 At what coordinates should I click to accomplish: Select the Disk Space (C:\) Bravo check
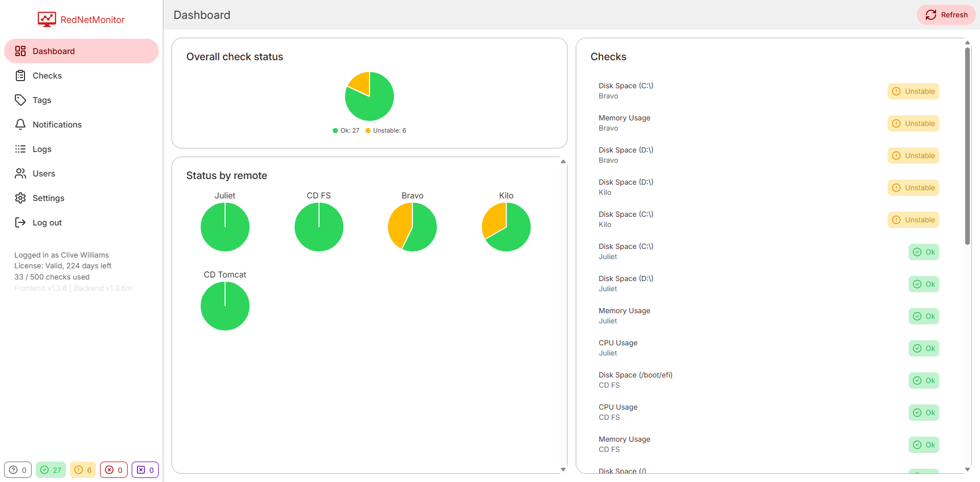coord(769,91)
